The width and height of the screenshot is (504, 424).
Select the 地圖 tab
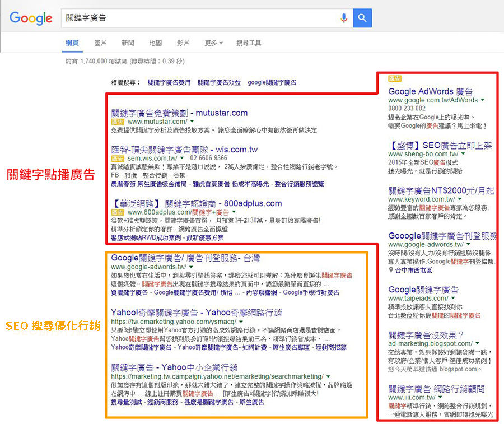tap(155, 43)
